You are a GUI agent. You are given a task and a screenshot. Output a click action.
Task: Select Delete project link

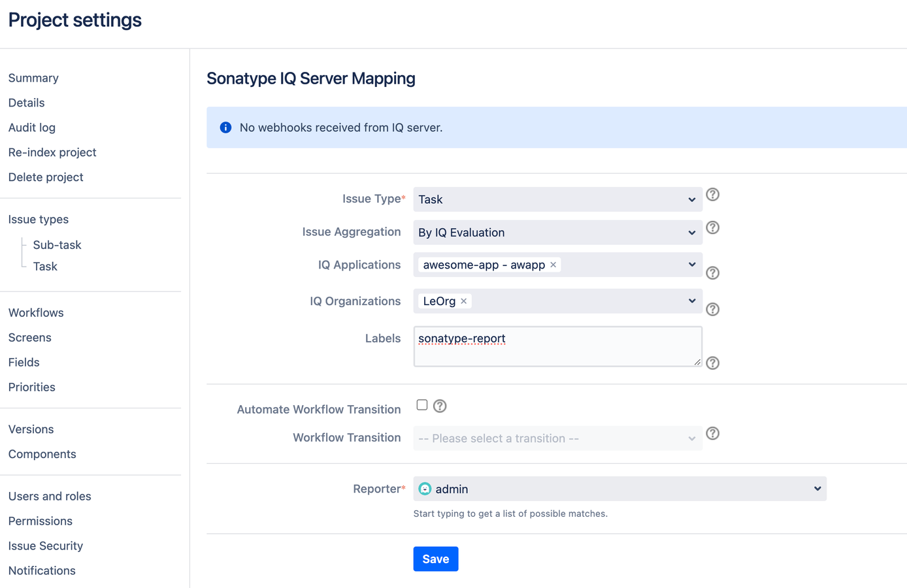click(x=46, y=177)
